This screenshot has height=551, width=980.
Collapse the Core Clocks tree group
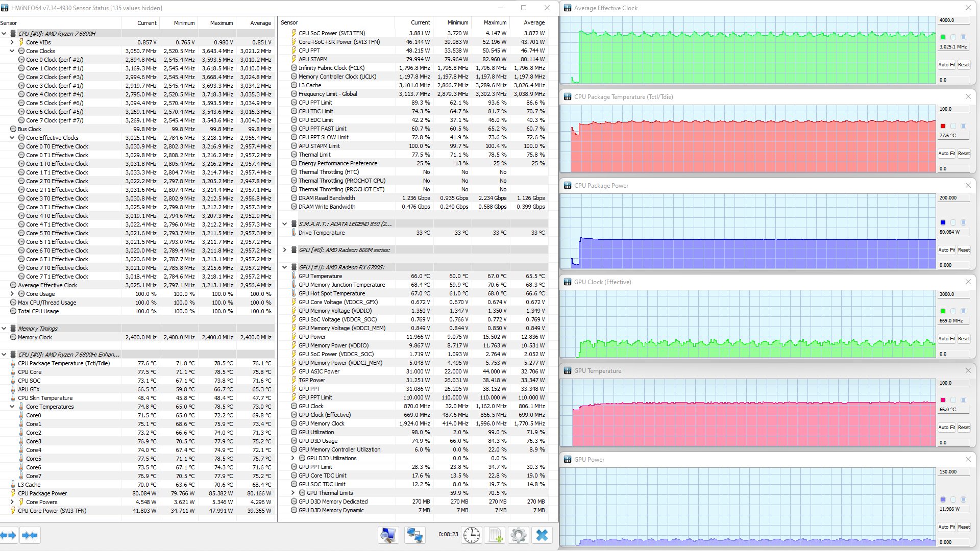12,51
